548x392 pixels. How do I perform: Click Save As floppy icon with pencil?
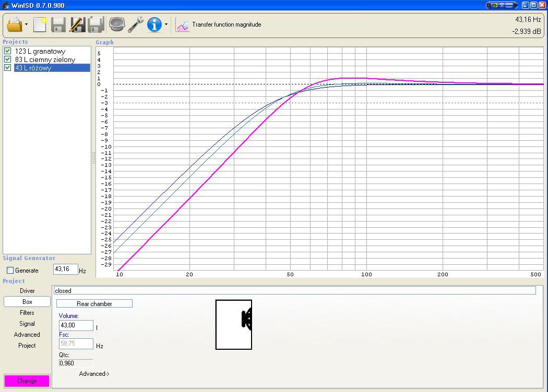pos(77,24)
